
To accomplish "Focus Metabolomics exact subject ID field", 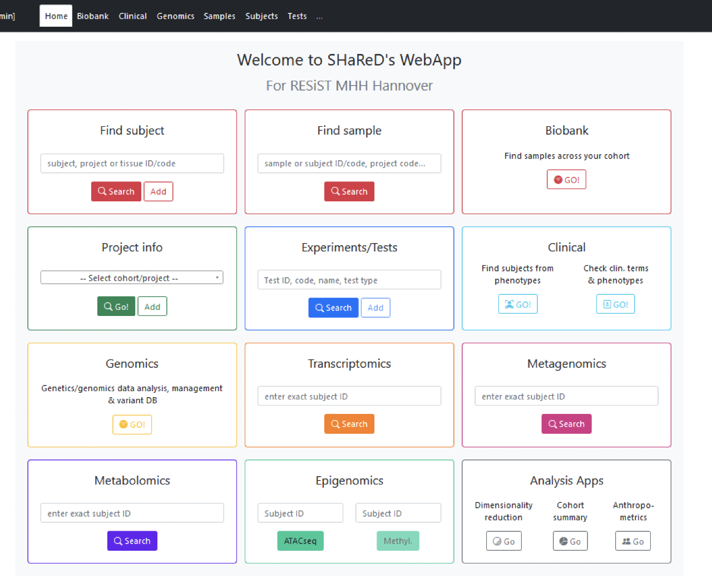I will pos(132,513).
